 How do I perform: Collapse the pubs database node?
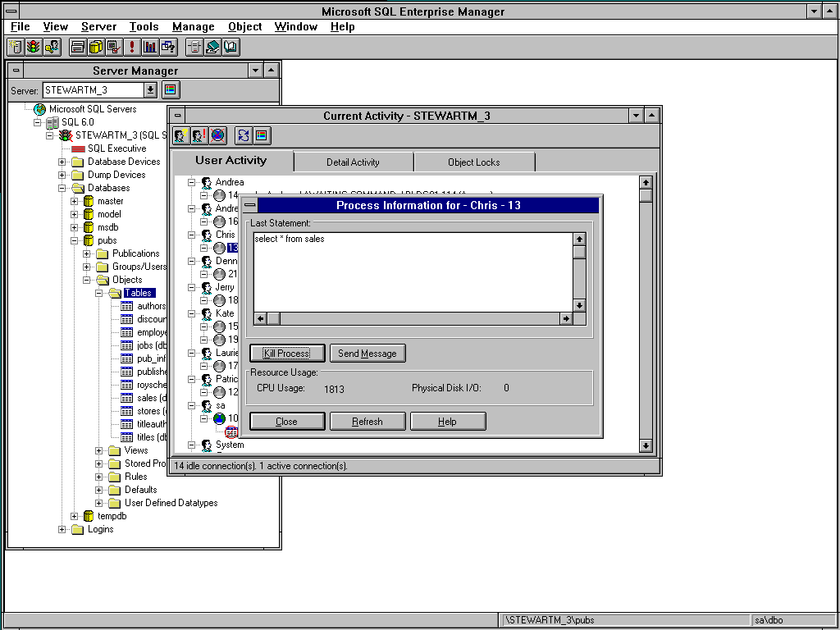point(75,240)
